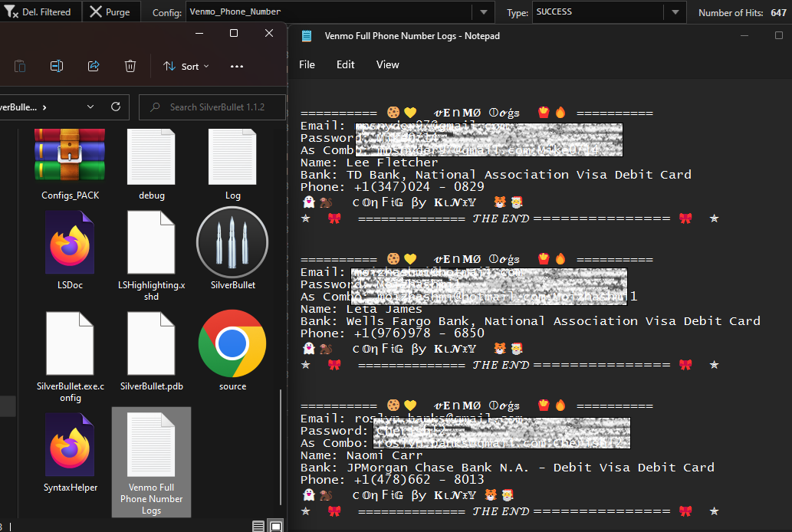Switch to large thumbnails view toggle
This screenshot has height=532, width=792.
[x=276, y=526]
